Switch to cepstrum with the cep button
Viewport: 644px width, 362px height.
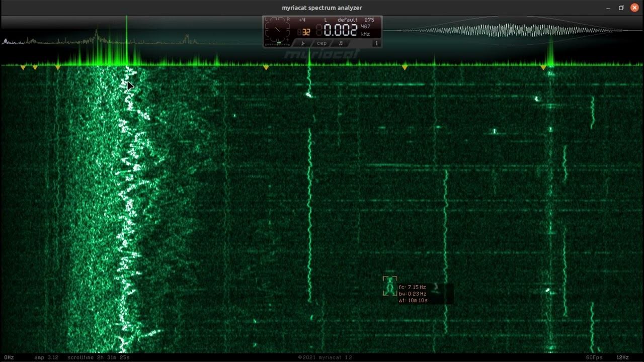point(321,43)
